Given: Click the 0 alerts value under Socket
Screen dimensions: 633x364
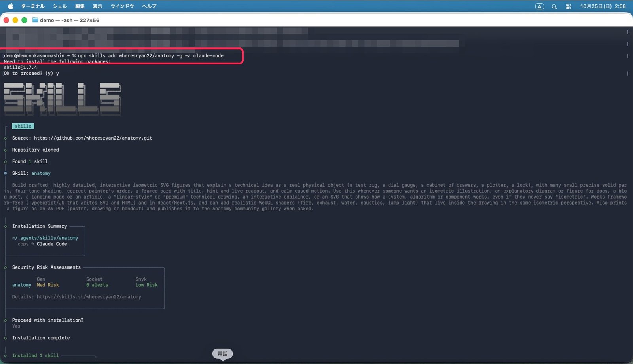Looking at the screenshot, I should click(97, 285).
